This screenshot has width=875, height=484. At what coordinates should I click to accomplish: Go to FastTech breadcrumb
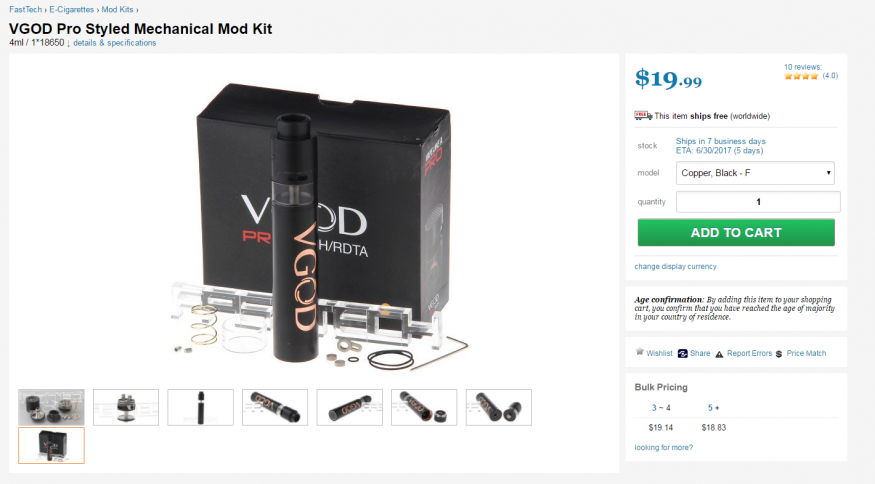[25, 9]
